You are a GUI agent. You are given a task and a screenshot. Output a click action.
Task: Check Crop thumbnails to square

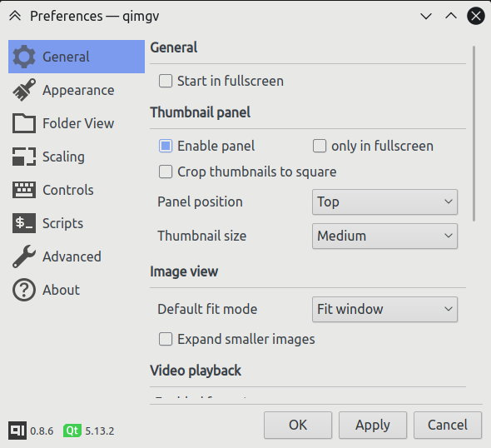coord(166,172)
